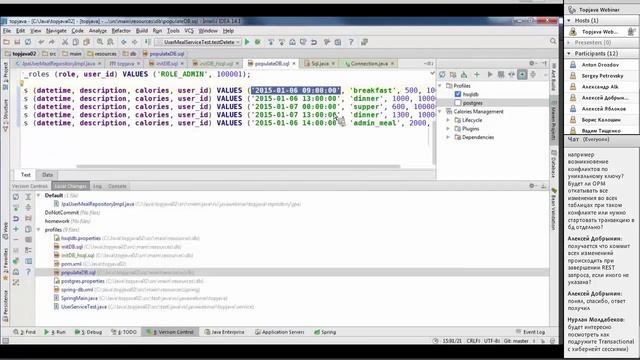Collapse Calories Management Maven node
Image resolution: width=640 pixels, height=360 pixels.
click(x=440, y=111)
